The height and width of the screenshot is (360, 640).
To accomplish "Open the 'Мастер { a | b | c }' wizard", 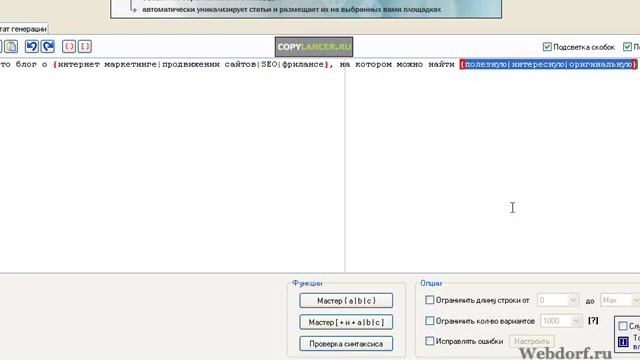I will 346,301.
